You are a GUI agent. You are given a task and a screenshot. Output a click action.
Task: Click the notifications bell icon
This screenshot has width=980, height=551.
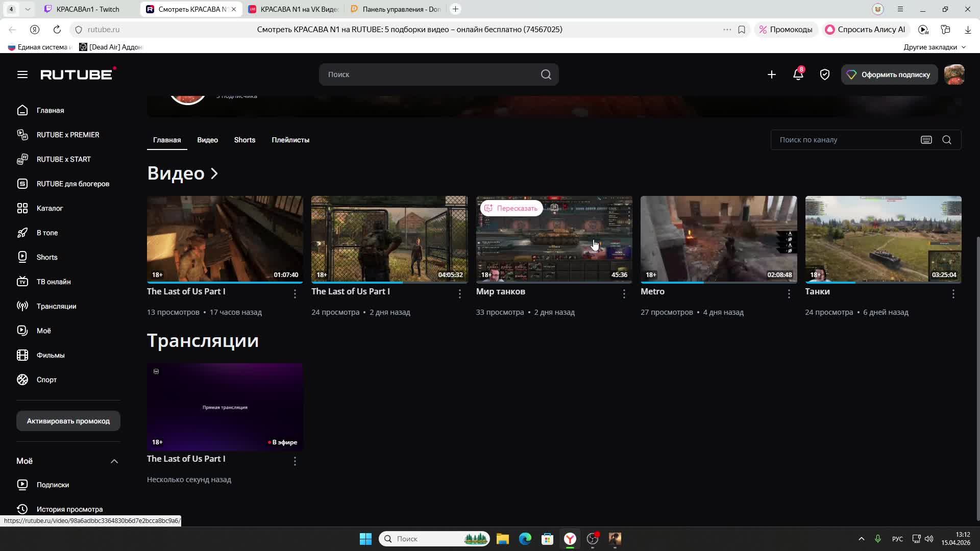(x=798, y=74)
